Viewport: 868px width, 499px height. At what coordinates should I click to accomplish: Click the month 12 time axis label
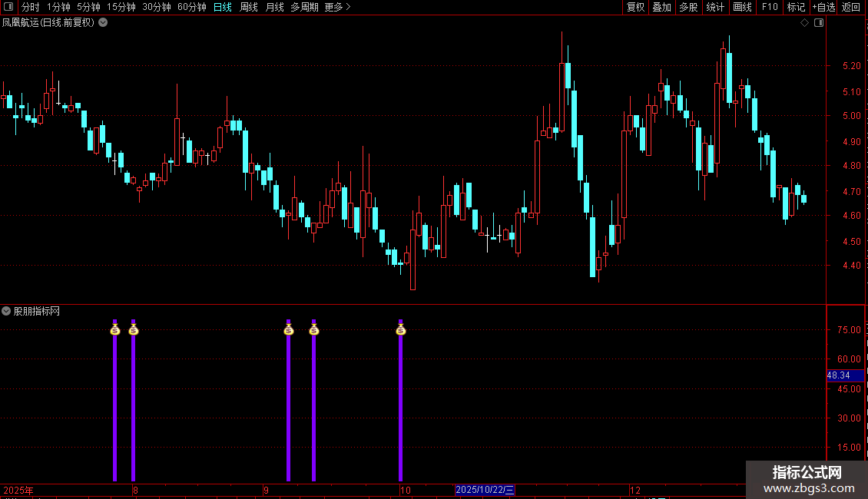pyautogui.click(x=635, y=490)
